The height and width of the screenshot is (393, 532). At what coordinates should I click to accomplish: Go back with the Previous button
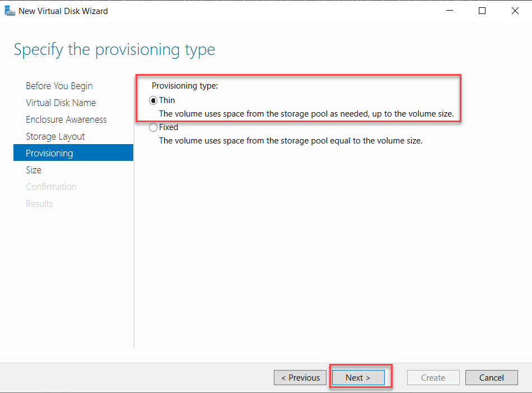[300, 377]
